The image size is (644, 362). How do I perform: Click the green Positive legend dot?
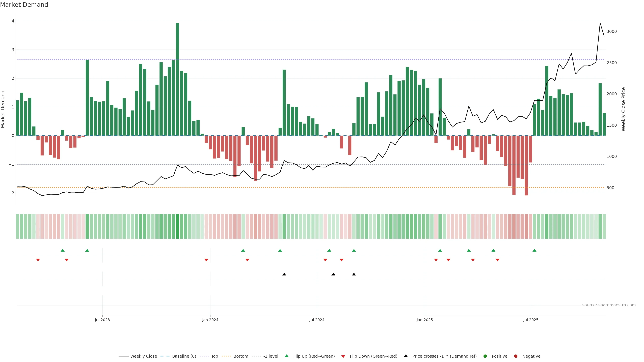(x=485, y=356)
